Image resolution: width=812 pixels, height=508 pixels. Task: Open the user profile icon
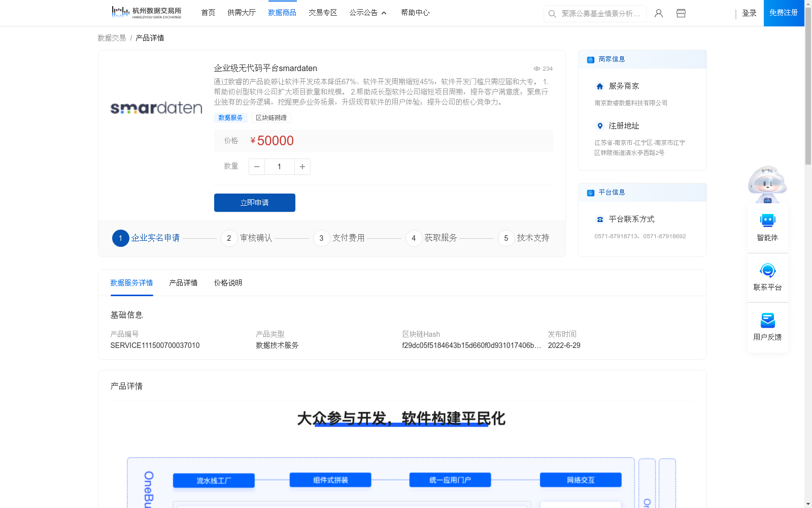pyautogui.click(x=659, y=13)
